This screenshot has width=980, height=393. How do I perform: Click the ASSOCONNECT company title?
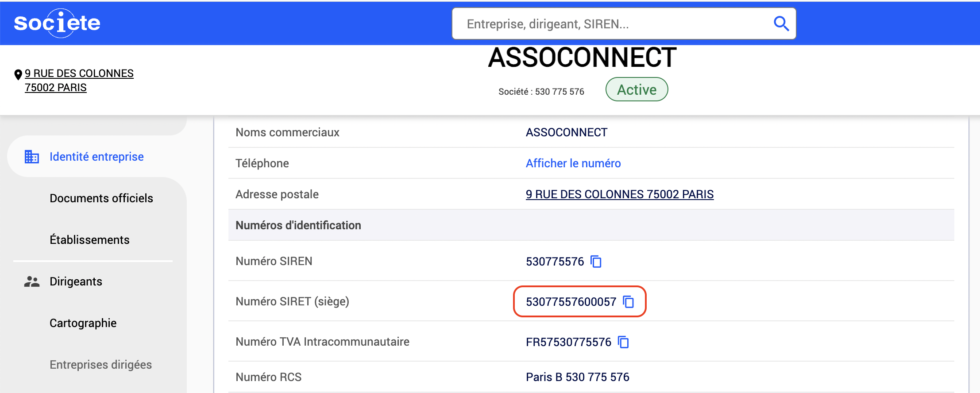(x=582, y=58)
